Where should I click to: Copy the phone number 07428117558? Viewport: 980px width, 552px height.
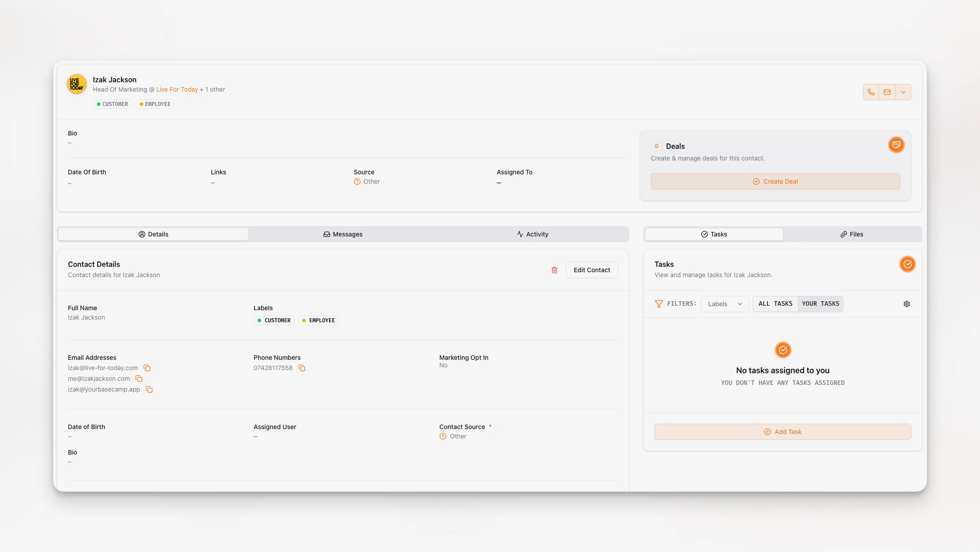point(302,368)
